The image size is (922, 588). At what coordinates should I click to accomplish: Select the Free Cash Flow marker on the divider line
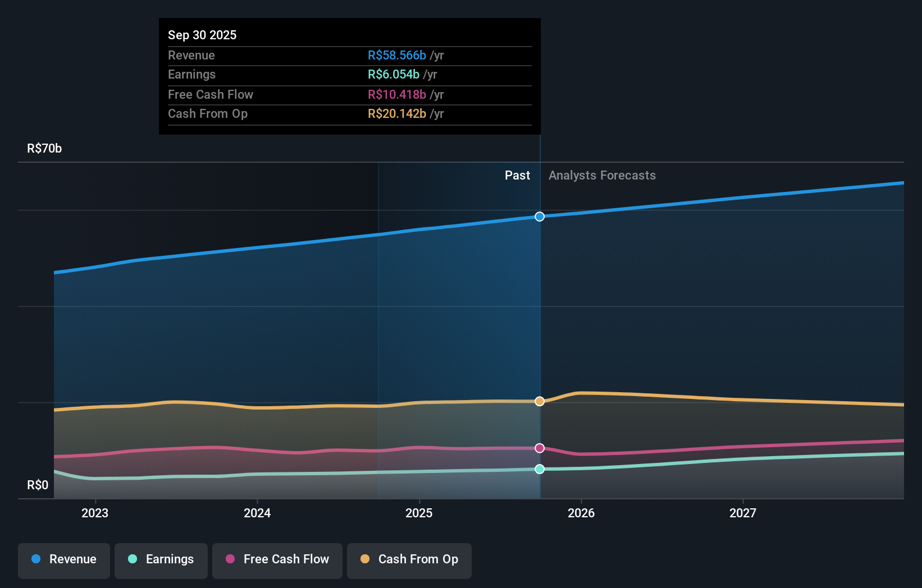[539, 447]
